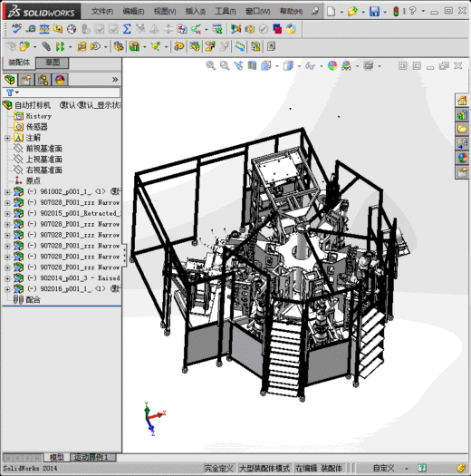Open the 帮助(H) menu
The width and height of the screenshot is (471, 476).
tap(291, 12)
